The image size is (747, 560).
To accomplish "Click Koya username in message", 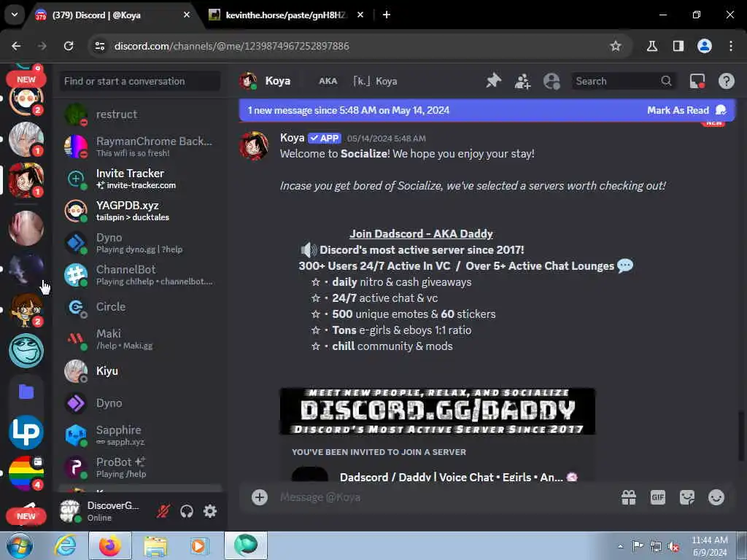I will pos(292,138).
